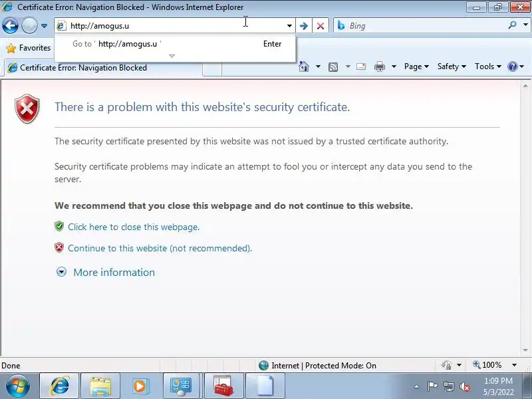Viewport: 532px width, 399px height.
Task: Click the greyed Forward navigation button
Action: [x=29, y=26]
